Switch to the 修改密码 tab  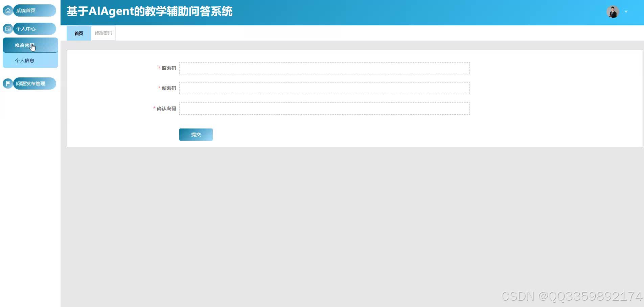point(103,33)
